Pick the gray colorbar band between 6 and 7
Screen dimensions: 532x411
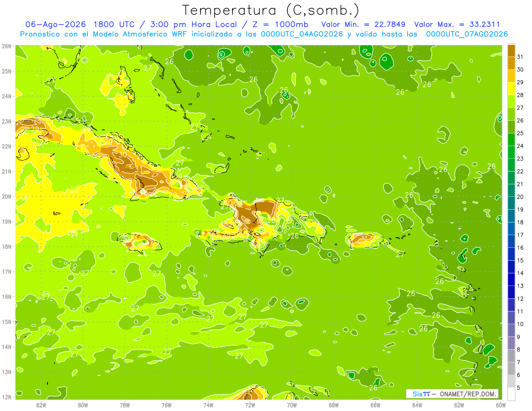tap(511, 368)
